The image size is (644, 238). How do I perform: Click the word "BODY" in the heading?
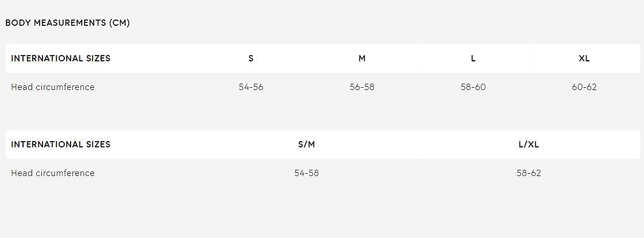(x=17, y=23)
